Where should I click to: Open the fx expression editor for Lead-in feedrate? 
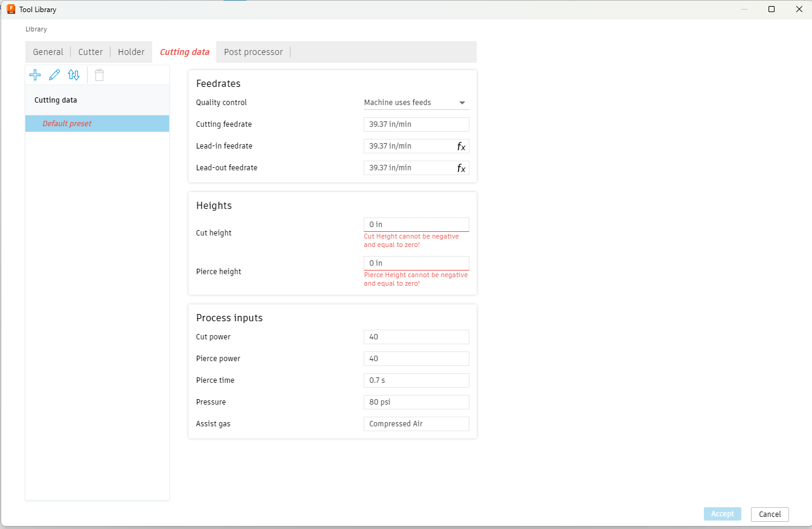(461, 146)
